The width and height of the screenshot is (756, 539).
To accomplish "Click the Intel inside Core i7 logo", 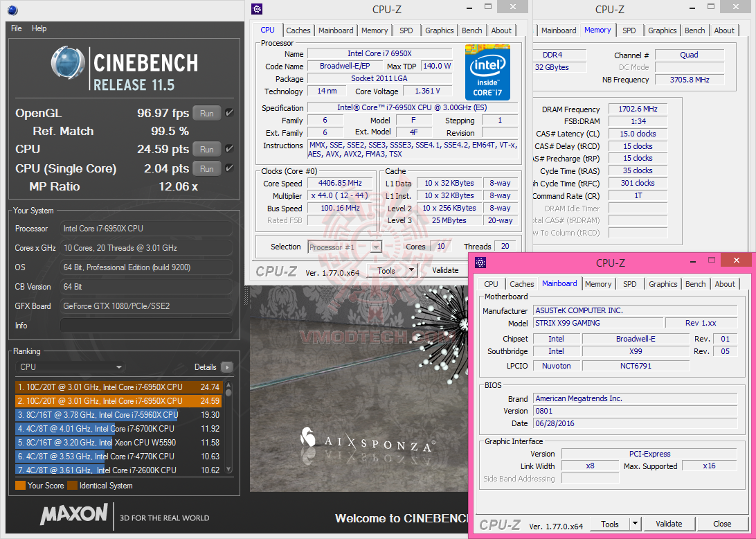I will [x=487, y=72].
